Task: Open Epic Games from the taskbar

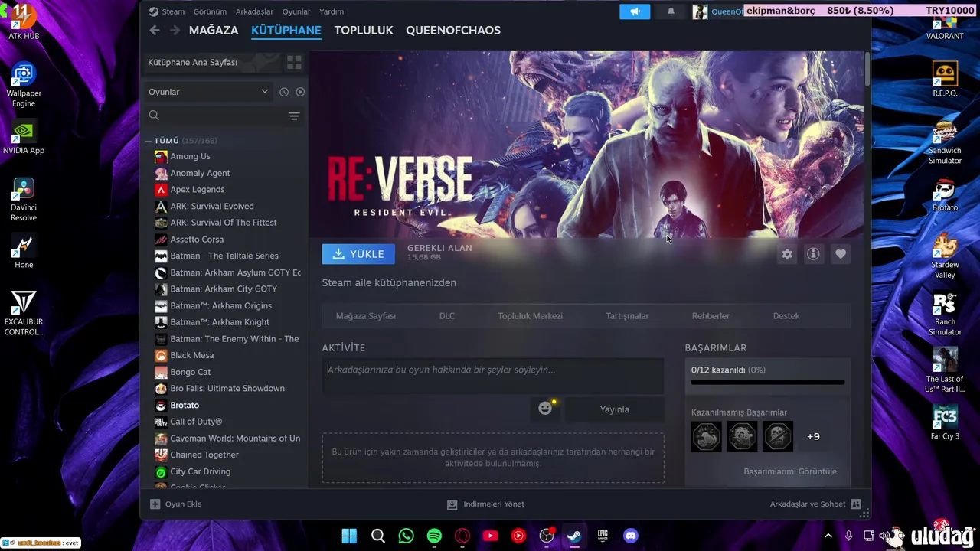Action: pos(603,536)
